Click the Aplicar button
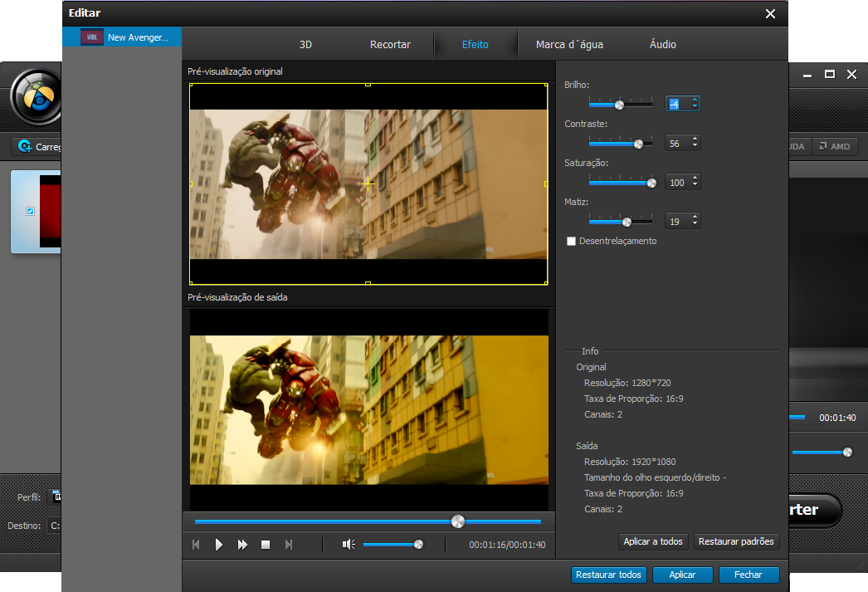 coord(682,575)
